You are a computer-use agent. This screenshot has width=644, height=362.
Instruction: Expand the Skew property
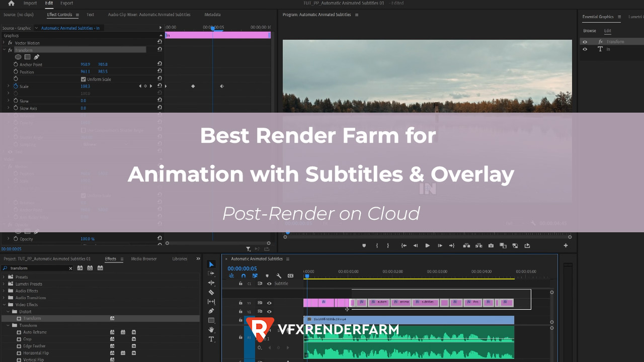[x=8, y=101]
